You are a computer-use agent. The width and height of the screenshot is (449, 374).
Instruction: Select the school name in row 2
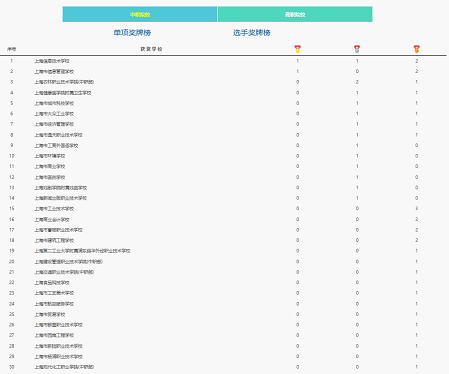54,71
